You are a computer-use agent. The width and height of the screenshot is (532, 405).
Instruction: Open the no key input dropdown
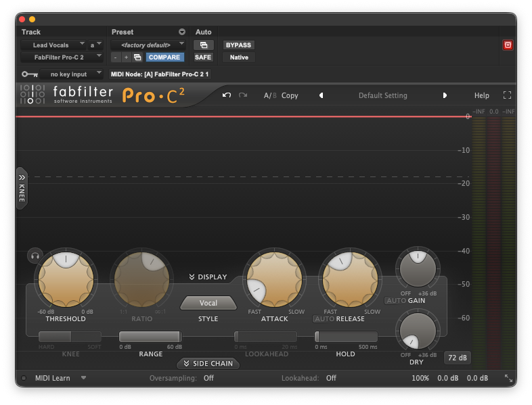pyautogui.click(x=71, y=74)
